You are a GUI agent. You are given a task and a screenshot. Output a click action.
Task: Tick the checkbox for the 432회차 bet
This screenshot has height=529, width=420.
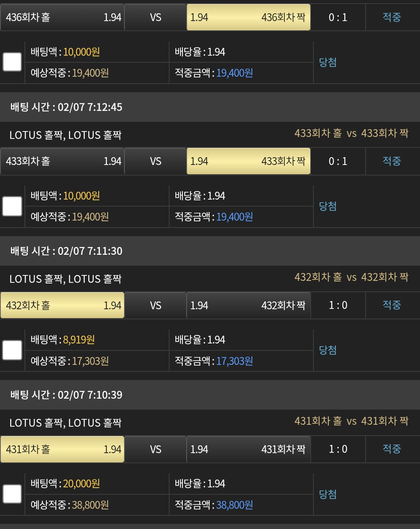(12, 350)
